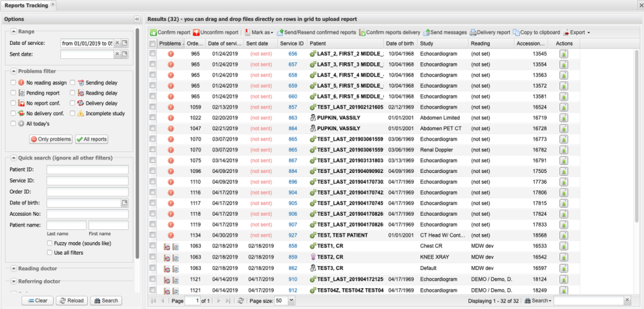This screenshot has height=309, width=644.
Task: Click the search binoculars icon beside the bottom search field
Action: tap(528, 301)
